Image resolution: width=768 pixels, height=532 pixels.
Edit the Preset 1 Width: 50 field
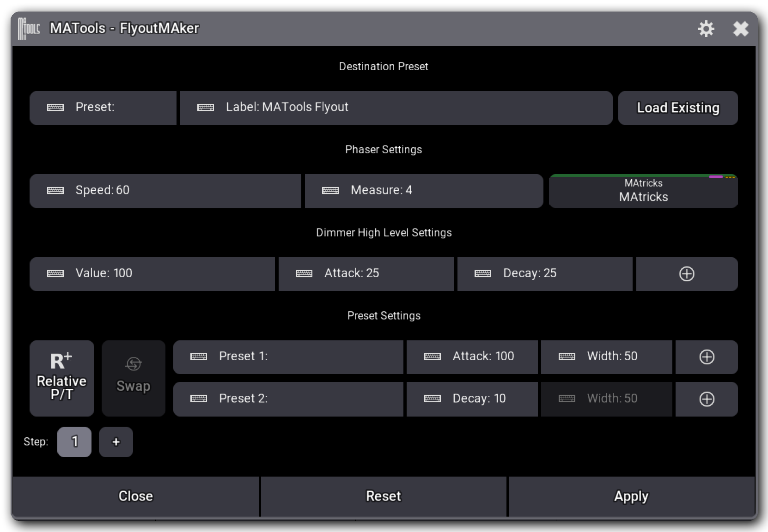tap(606, 357)
